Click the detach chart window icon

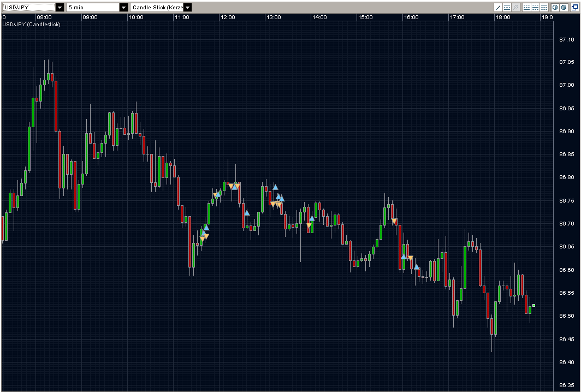pos(574,8)
